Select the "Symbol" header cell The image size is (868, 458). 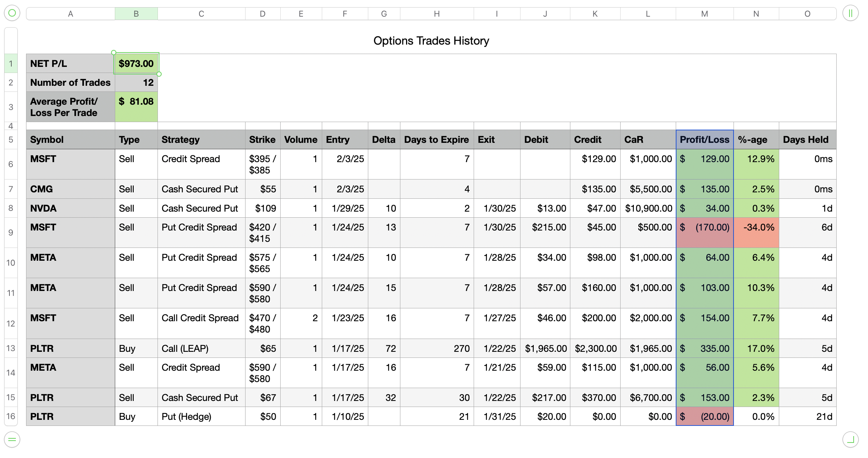pyautogui.click(x=71, y=139)
